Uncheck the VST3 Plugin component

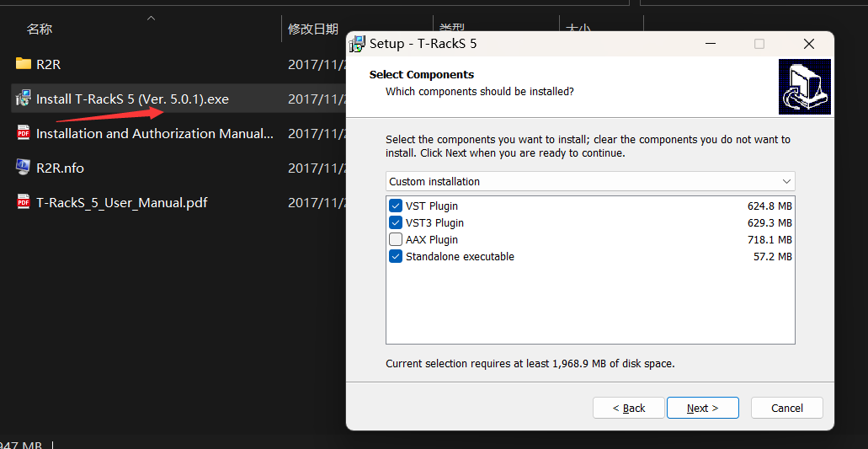coord(396,223)
